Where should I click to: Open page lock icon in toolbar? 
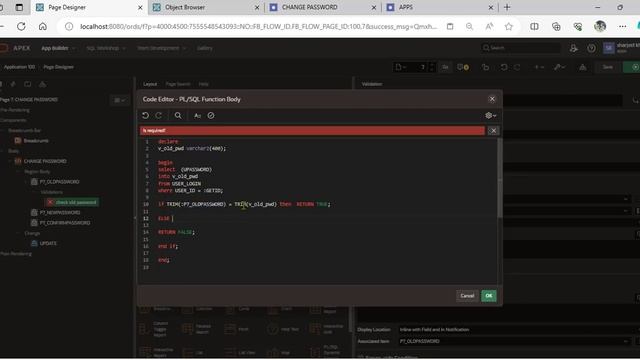coord(485,67)
